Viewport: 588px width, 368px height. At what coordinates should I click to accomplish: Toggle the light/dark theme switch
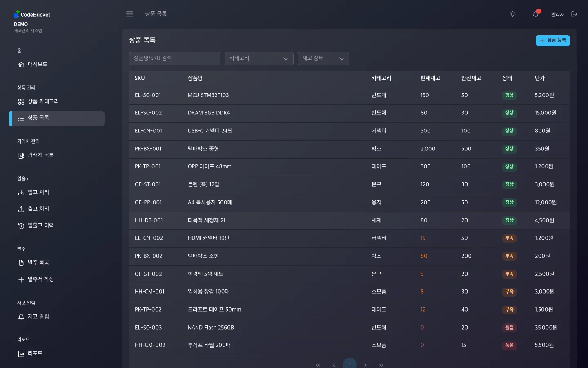(x=512, y=14)
